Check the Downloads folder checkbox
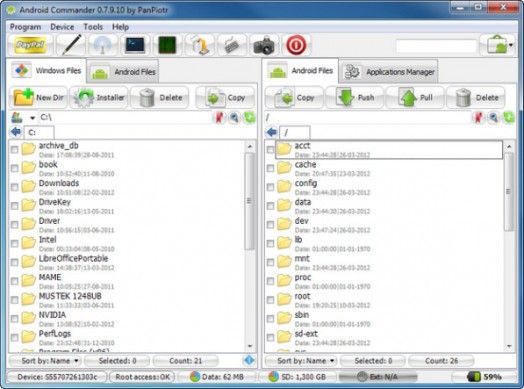Viewport: 524px width, 389px height. pos(14,187)
